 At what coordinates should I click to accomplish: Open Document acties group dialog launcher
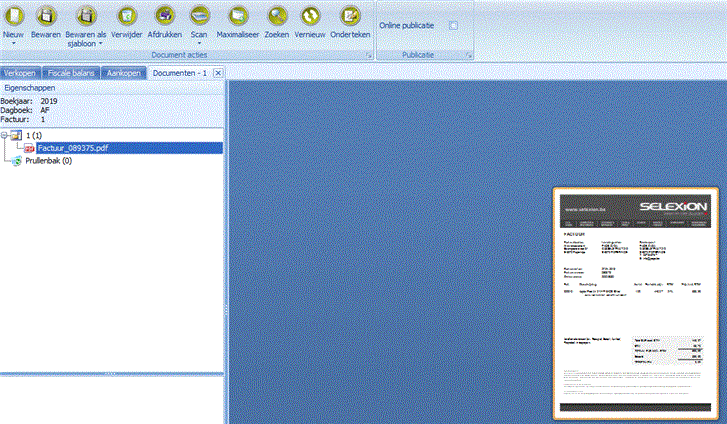pos(369,58)
